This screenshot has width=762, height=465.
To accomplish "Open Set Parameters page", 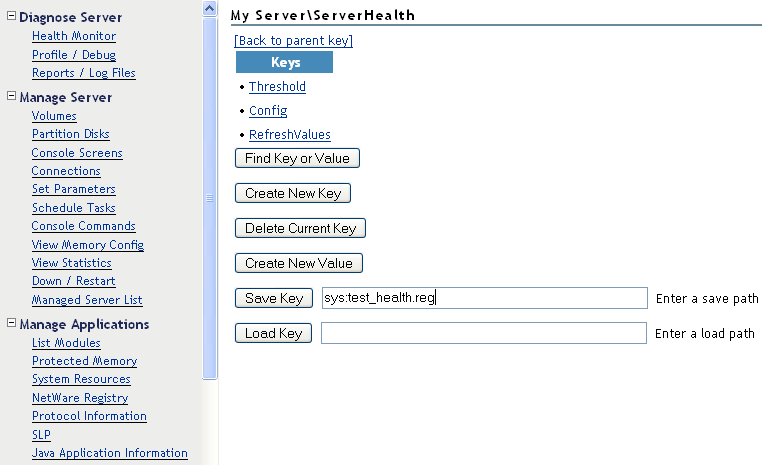I will pyautogui.click(x=73, y=189).
